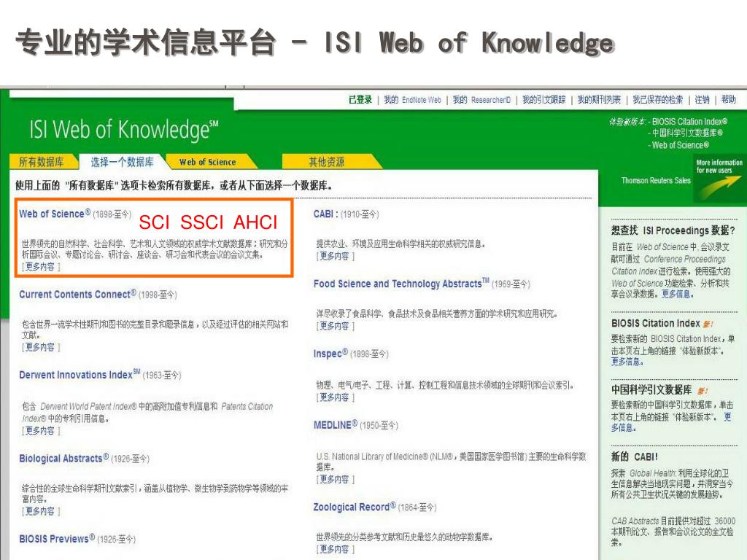The height and width of the screenshot is (560, 747).
Task: Open 更多内容 under Current Contents Connect
Action: pyautogui.click(x=40, y=347)
